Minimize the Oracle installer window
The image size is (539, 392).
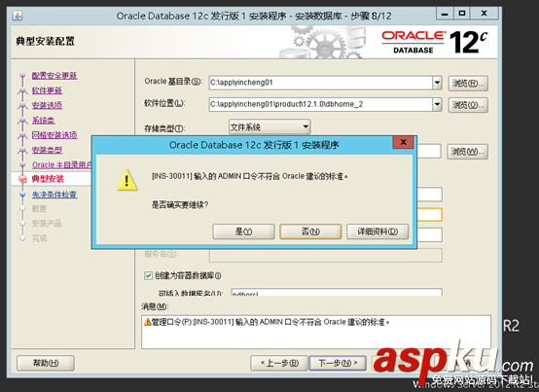click(445, 14)
